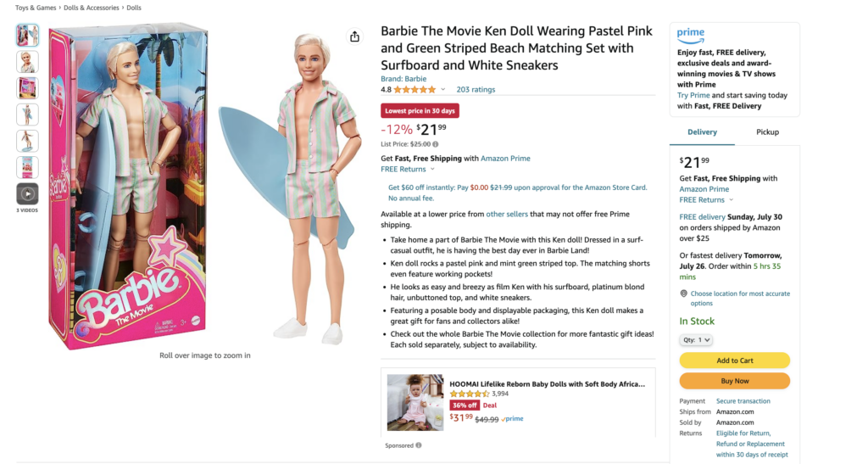Open the 203 ratings link
Viewport: 868px width, 464px height.
[x=476, y=89]
